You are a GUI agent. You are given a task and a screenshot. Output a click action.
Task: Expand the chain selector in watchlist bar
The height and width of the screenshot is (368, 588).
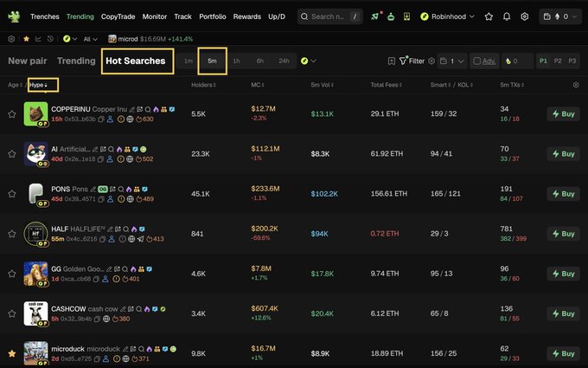point(70,39)
